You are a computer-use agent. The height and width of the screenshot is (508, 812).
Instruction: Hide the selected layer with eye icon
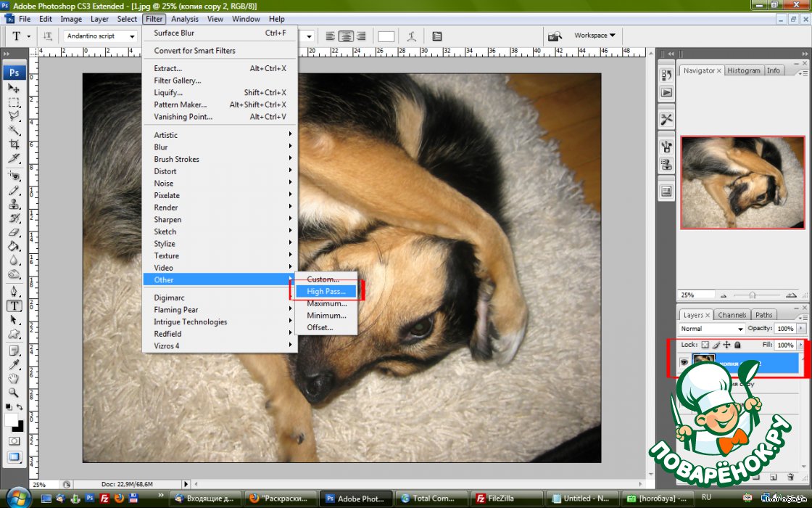(x=683, y=361)
